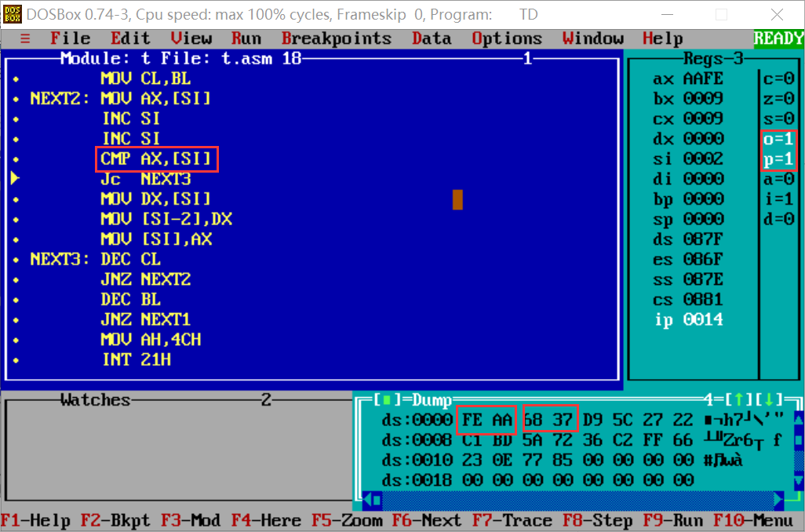Open the Edit menu
This screenshot has height=532, width=805.
[x=130, y=38]
